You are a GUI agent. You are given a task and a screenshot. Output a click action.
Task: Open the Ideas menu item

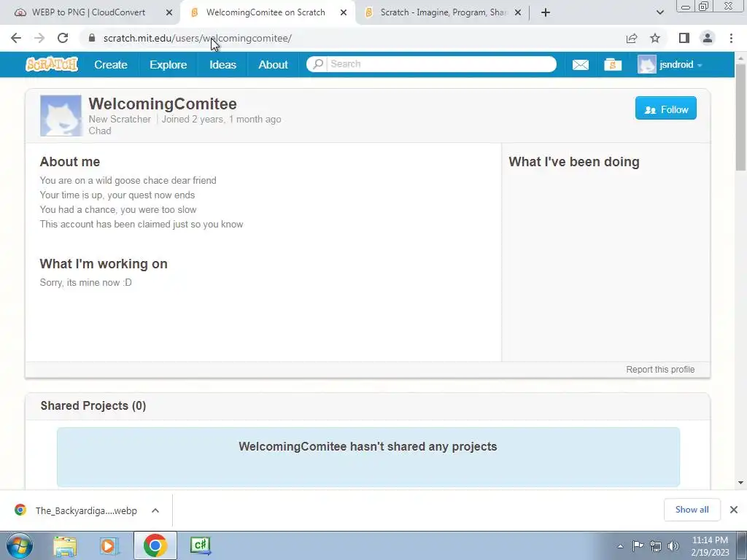tap(223, 64)
